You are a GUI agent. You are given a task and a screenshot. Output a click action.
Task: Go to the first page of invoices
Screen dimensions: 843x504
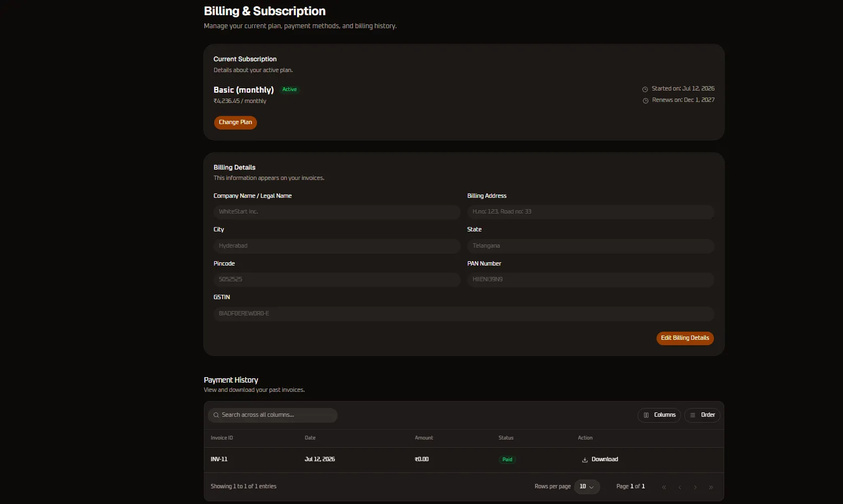point(664,487)
